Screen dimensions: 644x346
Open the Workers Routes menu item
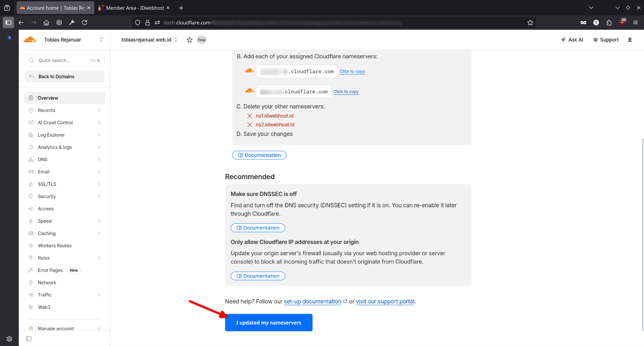(55, 245)
